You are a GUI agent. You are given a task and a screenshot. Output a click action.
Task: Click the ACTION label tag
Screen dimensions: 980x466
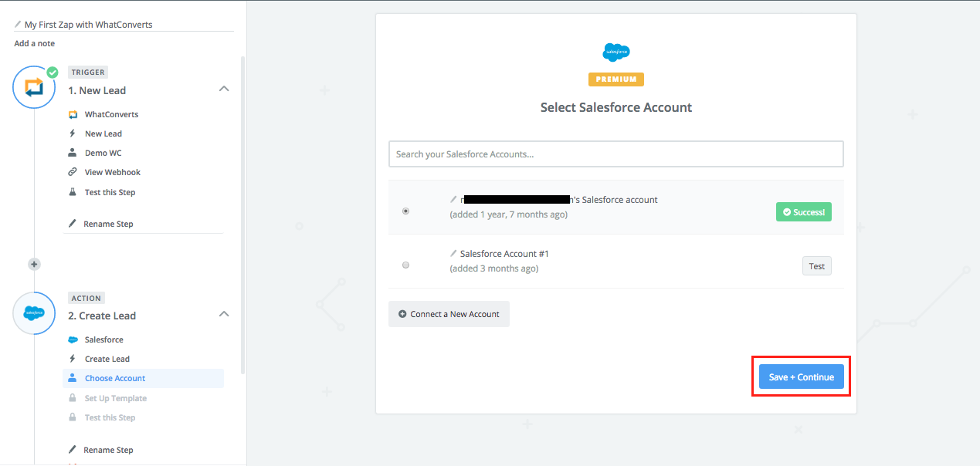86,298
